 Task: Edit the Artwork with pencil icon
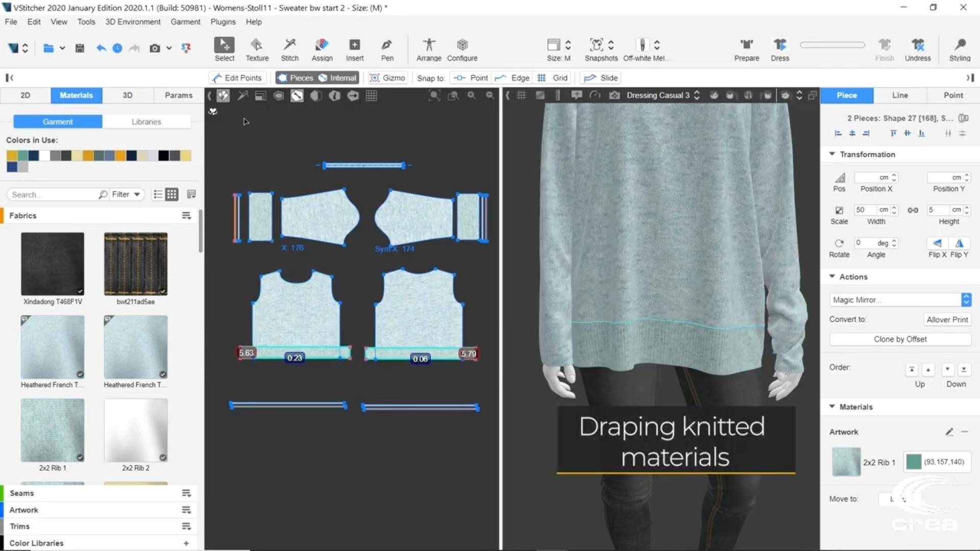(949, 432)
